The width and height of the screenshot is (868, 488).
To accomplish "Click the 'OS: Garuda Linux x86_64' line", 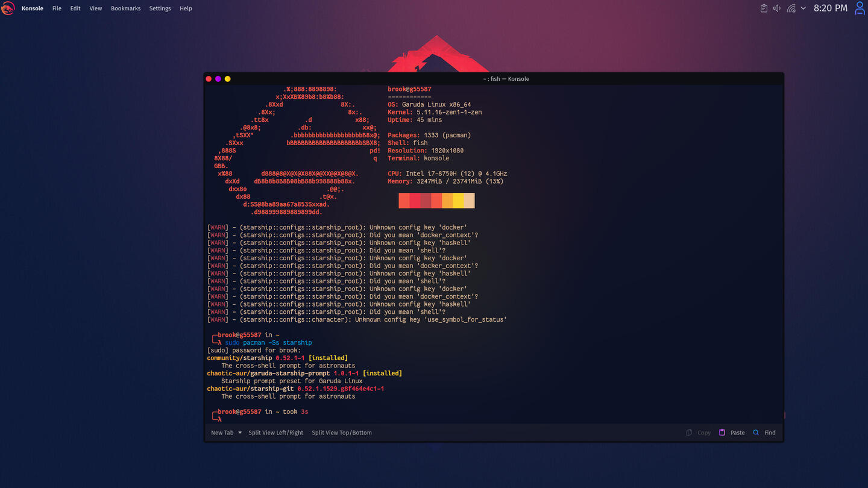I will tap(429, 104).
